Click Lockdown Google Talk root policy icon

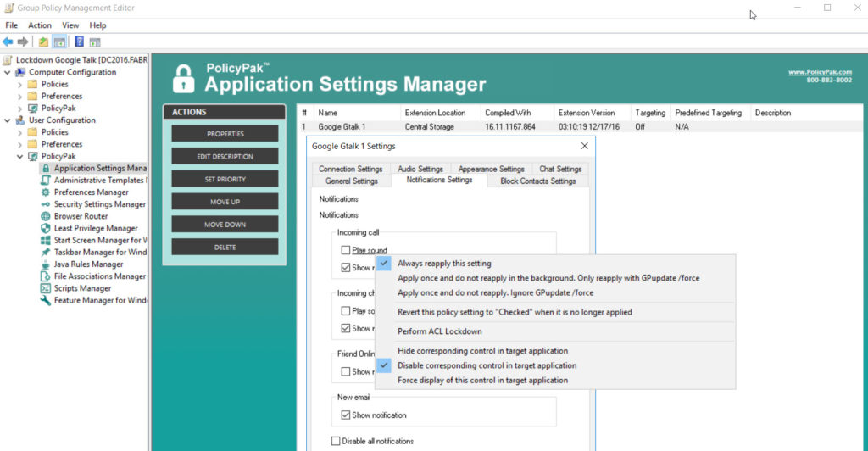(8, 59)
